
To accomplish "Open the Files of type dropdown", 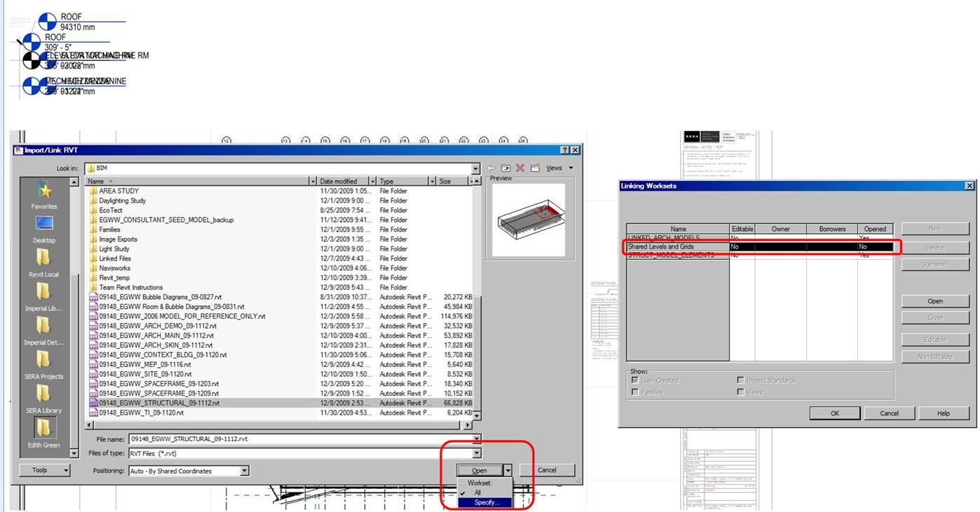I will [x=477, y=453].
